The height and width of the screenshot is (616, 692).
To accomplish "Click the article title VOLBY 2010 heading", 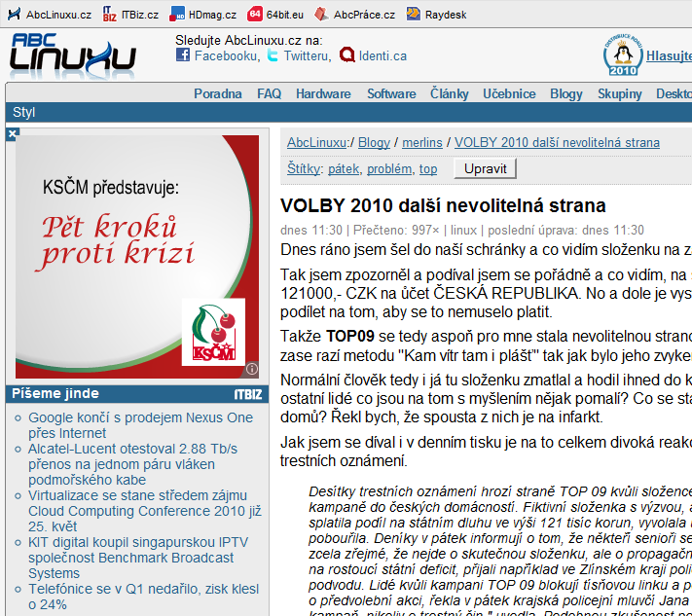I will 443,205.
